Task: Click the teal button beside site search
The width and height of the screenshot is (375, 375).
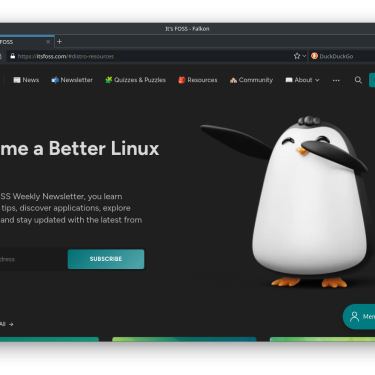Action: [372, 80]
